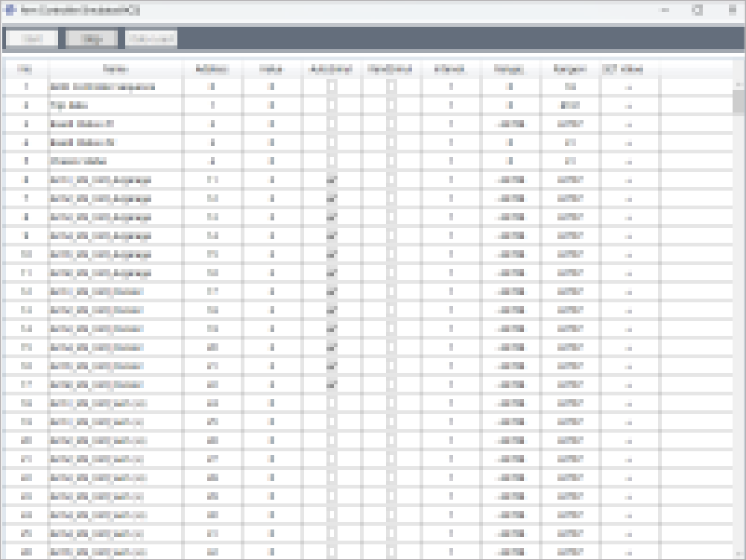Enable the second-column checkbox in row 3
This screenshot has height=560, width=746.
[391, 124]
